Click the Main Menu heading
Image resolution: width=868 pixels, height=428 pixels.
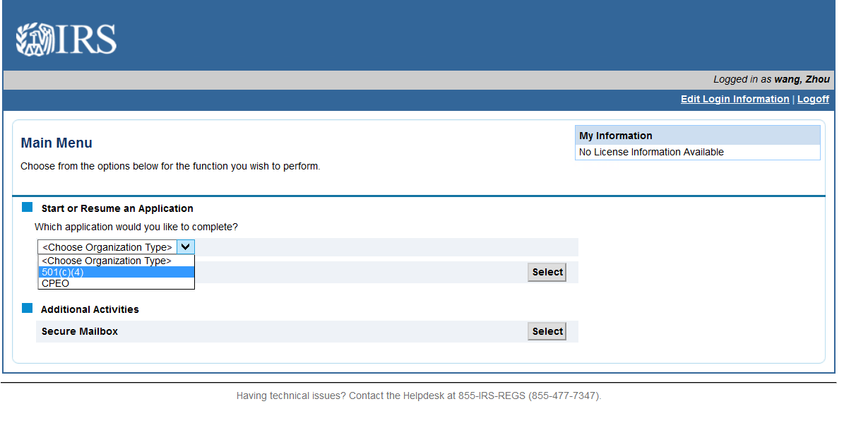(57, 143)
